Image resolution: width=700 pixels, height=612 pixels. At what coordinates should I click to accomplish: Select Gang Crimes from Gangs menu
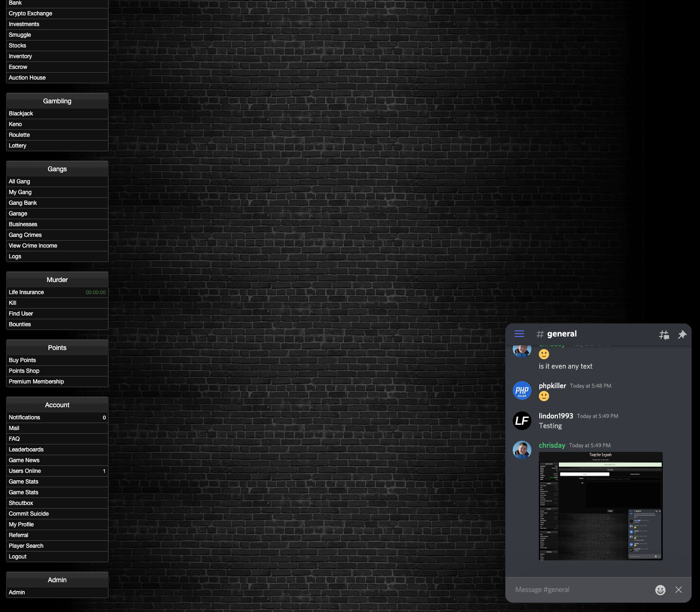[25, 235]
